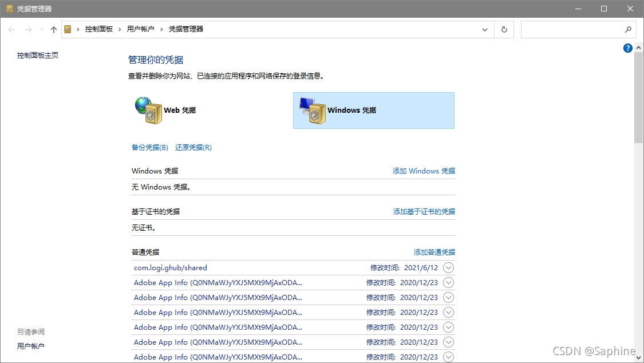This screenshot has height=363, width=644.
Task: Open chevron after 控制面板 breadcrumb
Action: 120,30
